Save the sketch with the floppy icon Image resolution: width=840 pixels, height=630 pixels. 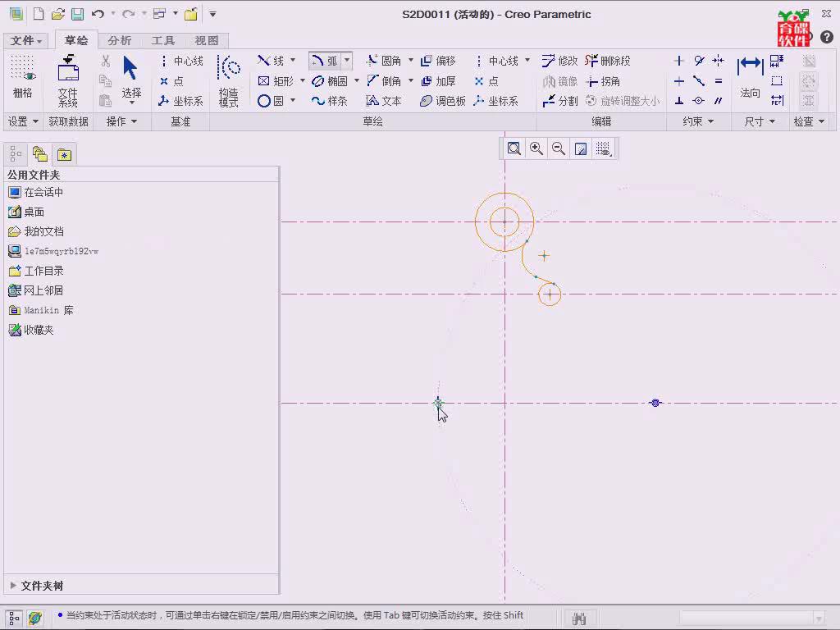click(77, 14)
